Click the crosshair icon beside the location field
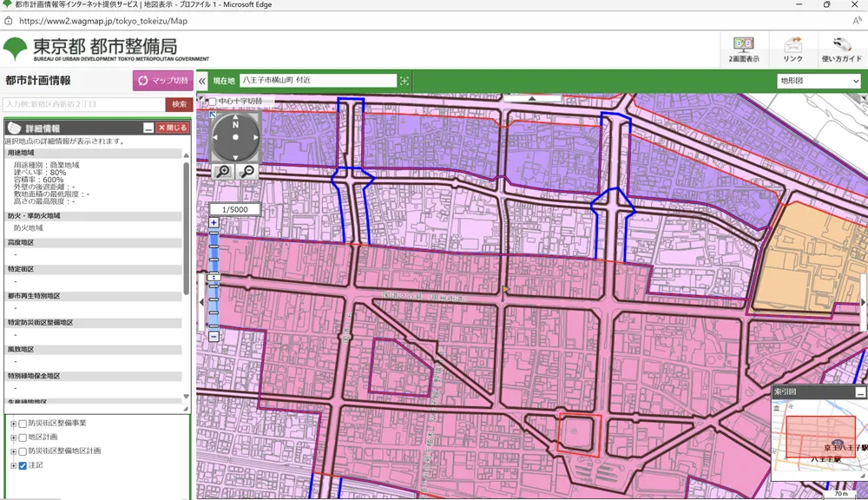The image size is (868, 500). [x=404, y=81]
